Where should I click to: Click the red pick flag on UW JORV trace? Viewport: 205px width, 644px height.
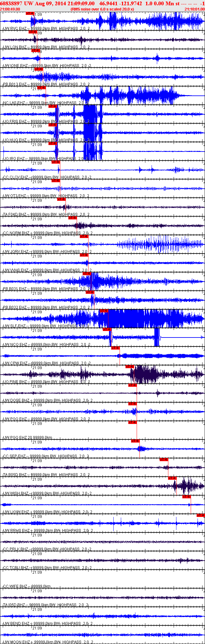(84, 236)
